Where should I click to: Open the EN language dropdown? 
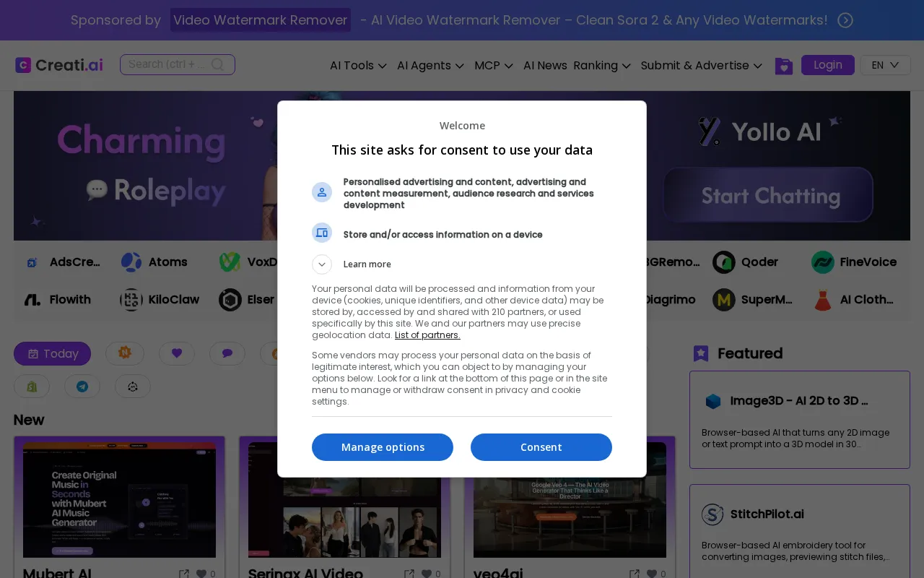coord(885,65)
